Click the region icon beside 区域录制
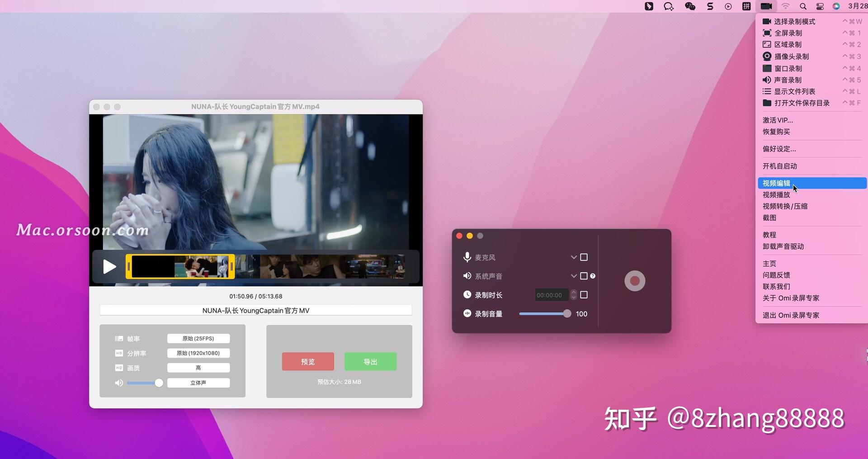This screenshot has height=459, width=868. (x=767, y=44)
